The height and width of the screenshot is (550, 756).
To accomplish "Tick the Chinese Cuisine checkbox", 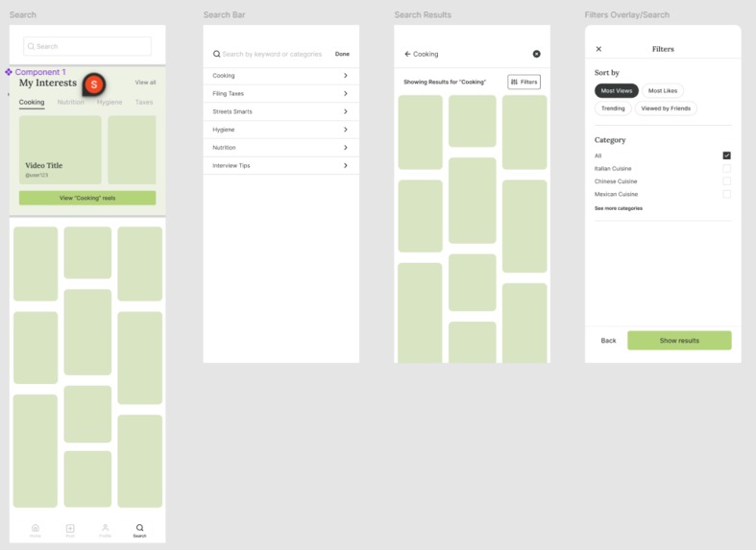I will (726, 181).
